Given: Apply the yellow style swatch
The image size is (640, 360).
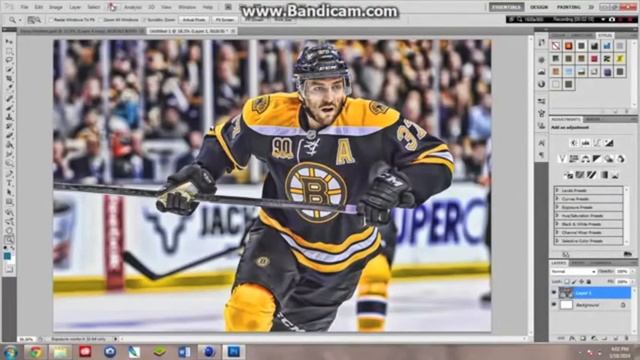Looking at the screenshot, I should tap(620, 59).
